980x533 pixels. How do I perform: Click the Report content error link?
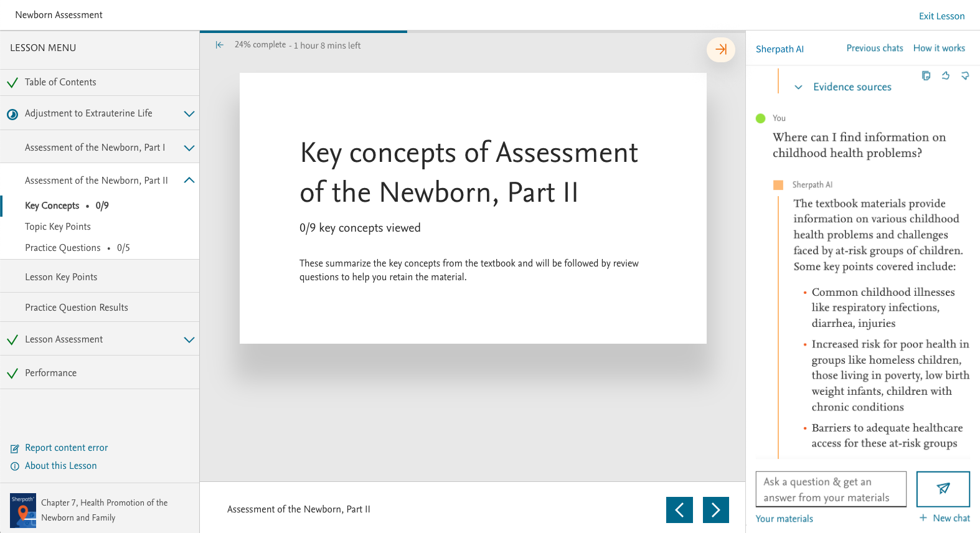66,448
